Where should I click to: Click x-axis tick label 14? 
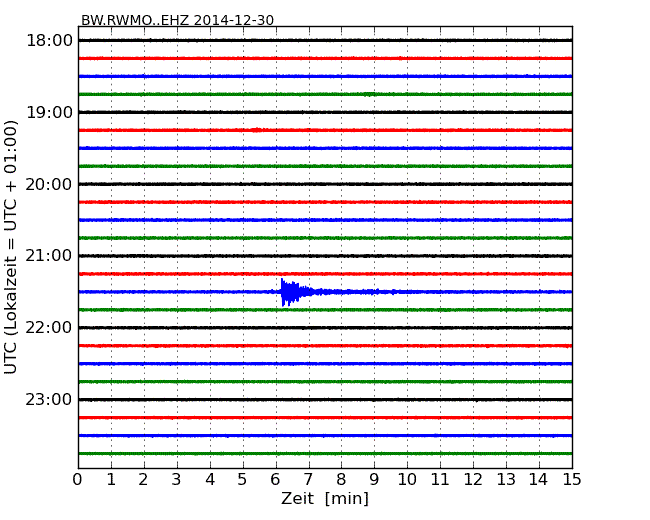tap(539, 479)
